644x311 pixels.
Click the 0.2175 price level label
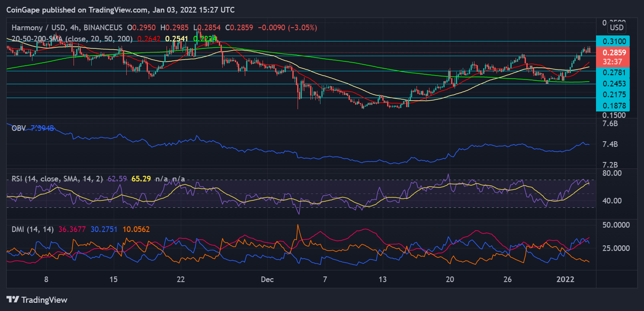coord(612,94)
